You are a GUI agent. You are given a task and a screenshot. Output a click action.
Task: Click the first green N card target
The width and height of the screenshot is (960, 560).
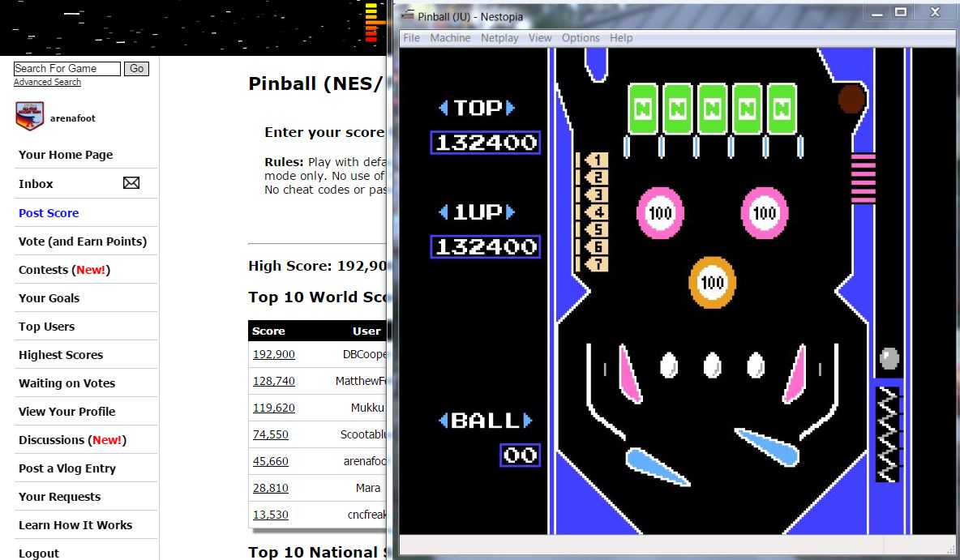tap(643, 109)
